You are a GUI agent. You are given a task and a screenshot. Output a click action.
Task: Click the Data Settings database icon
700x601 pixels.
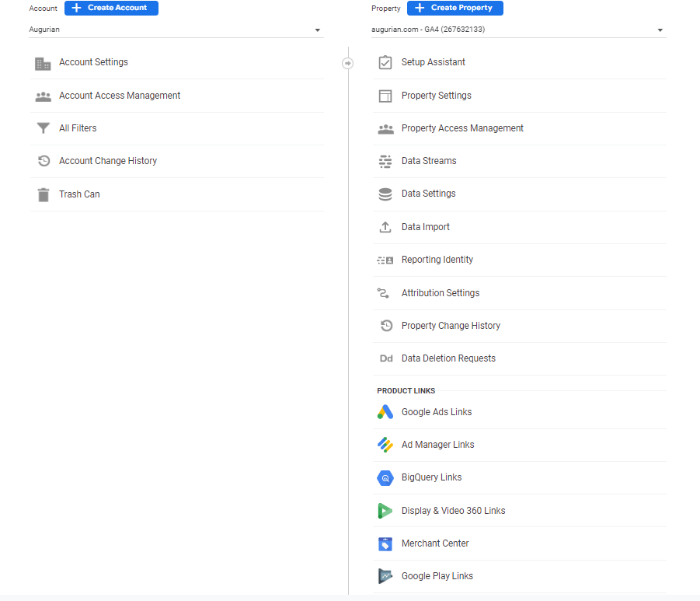(x=385, y=194)
